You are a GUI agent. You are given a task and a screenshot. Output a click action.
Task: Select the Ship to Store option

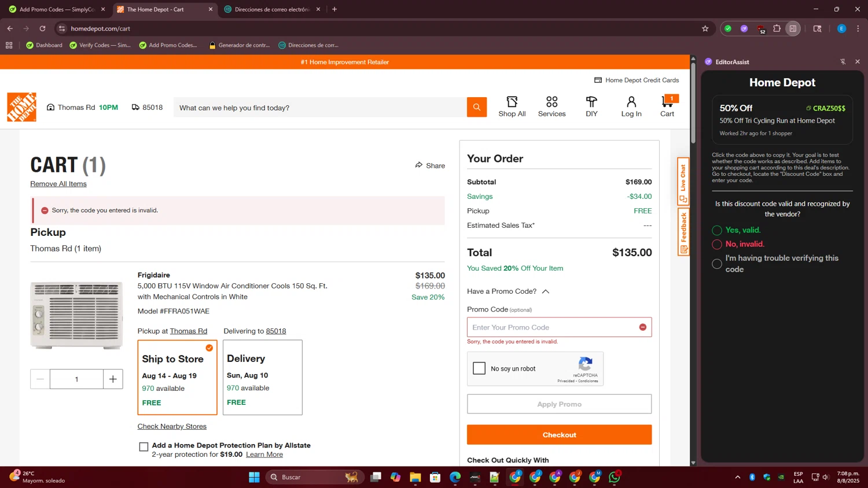click(177, 378)
